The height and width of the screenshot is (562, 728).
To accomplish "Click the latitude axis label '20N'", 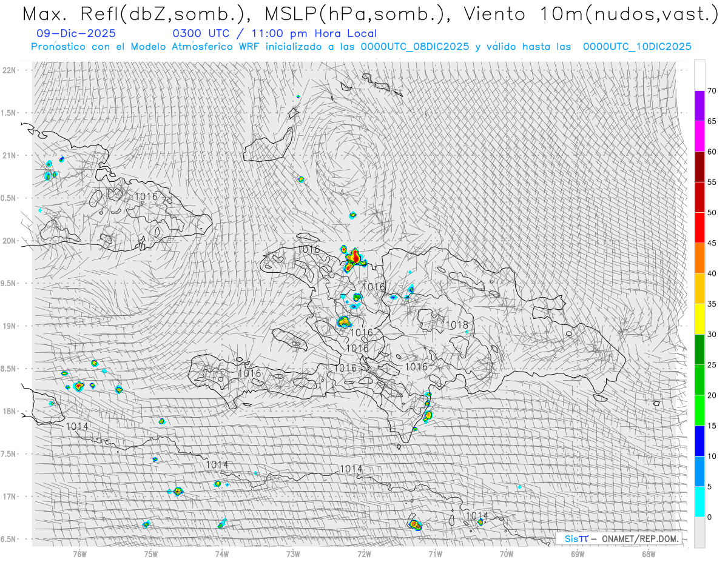I will tap(9, 241).
